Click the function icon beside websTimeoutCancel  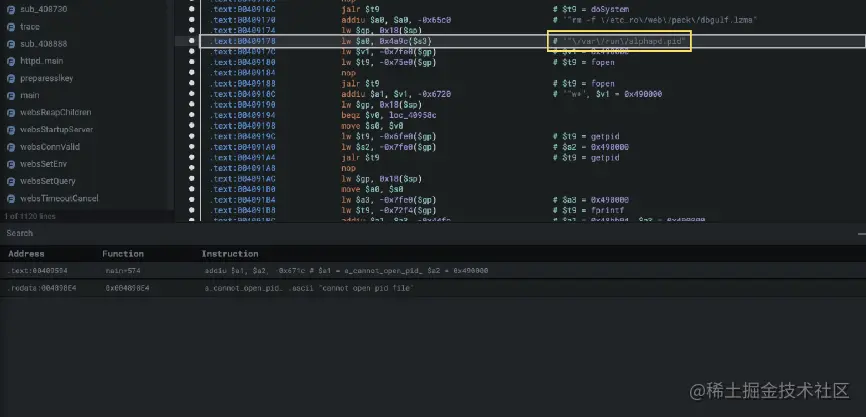10,198
